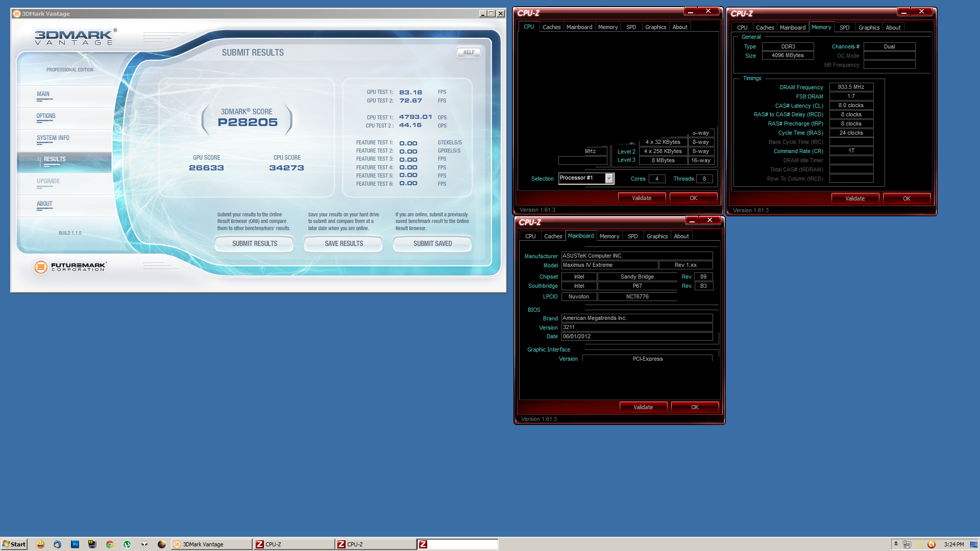The height and width of the screenshot is (551, 980).
Task: Open Mainboard tab in the Memory CPU-Z window
Action: [x=793, y=28]
